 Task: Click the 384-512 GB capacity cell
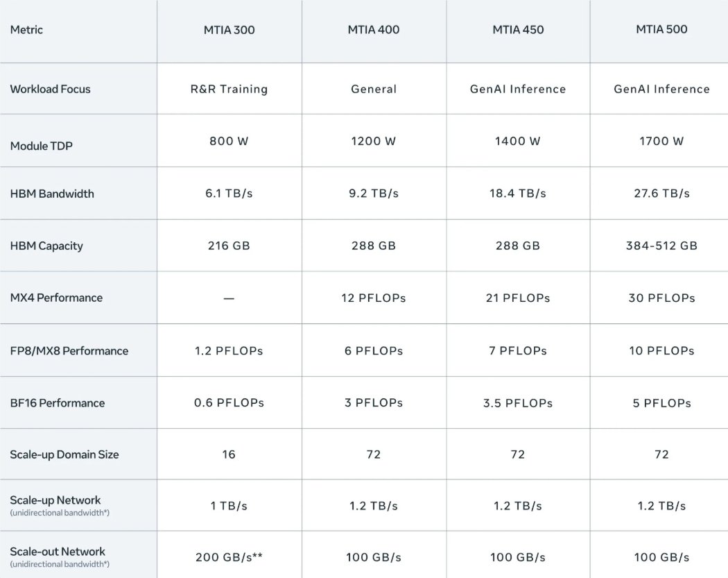tap(661, 246)
